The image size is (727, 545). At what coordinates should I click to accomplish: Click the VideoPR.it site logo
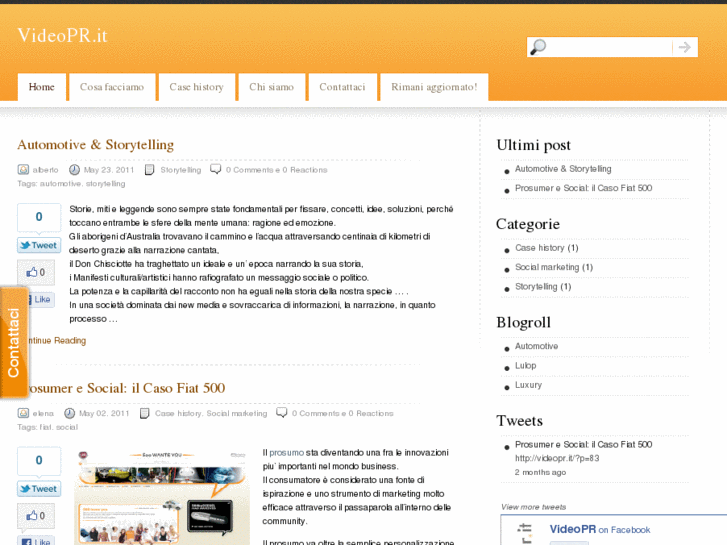(63, 36)
